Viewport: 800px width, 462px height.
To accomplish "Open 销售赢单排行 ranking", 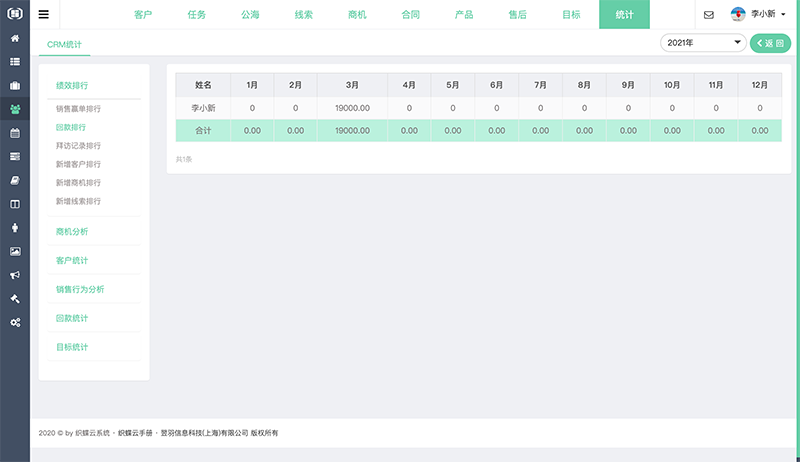I will pyautogui.click(x=78, y=109).
